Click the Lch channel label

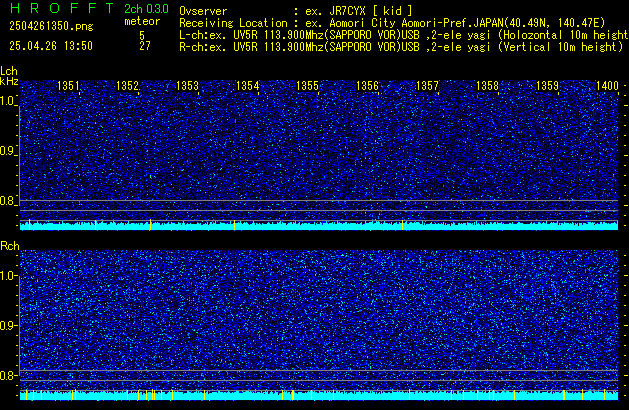[9, 71]
